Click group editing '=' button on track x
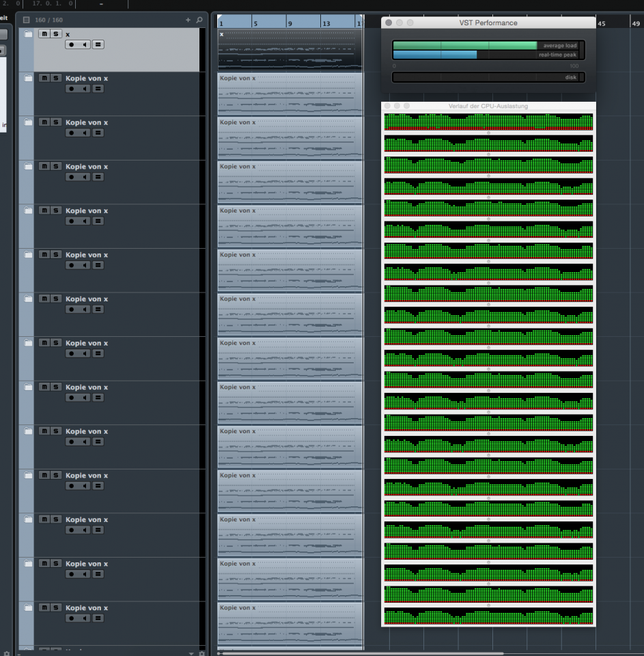 98,44
